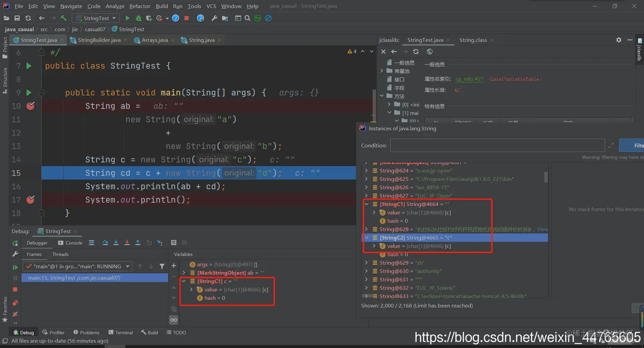Toggle breakpoint on line 17

[x=31, y=200]
